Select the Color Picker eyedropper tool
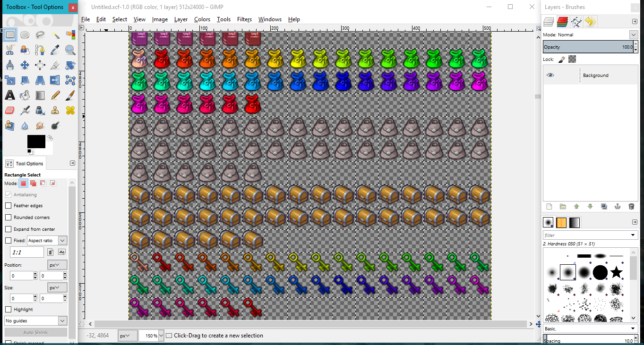Viewport: 644px width, 345px height. 55,50
